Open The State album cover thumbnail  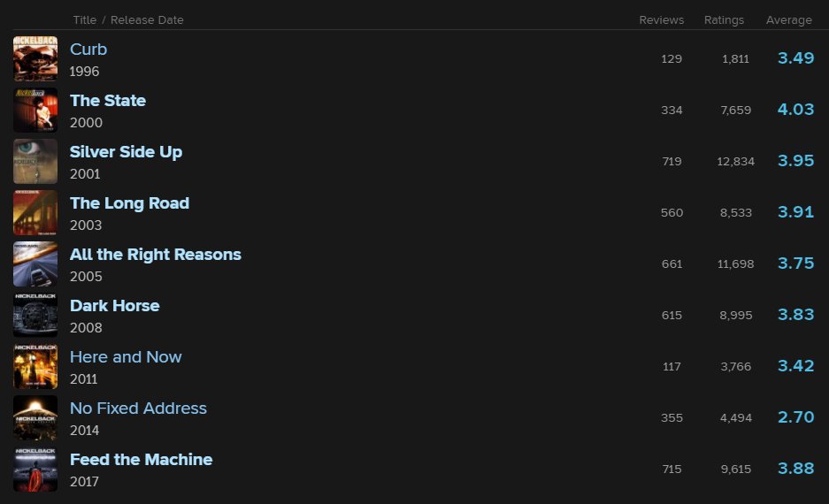point(35,110)
